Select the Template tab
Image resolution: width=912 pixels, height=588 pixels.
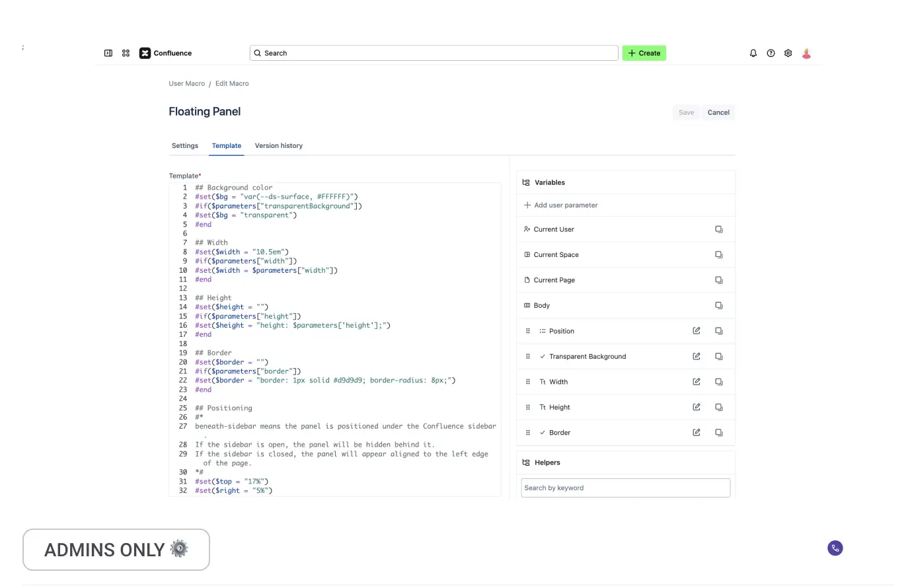tap(227, 145)
